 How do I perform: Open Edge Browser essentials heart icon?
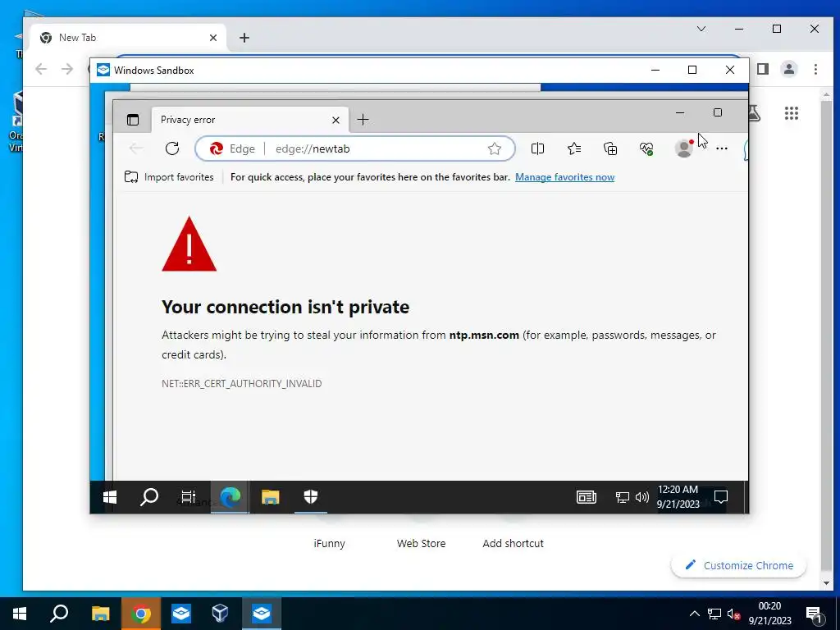click(646, 148)
